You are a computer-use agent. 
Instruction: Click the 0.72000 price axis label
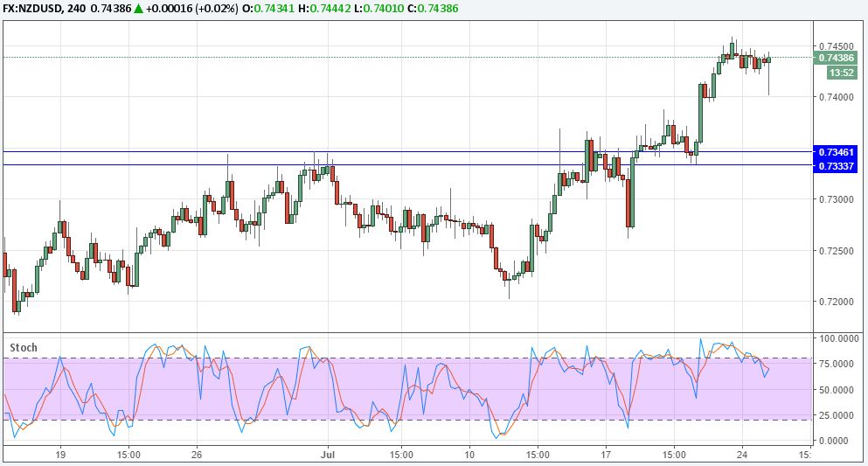[836, 303]
